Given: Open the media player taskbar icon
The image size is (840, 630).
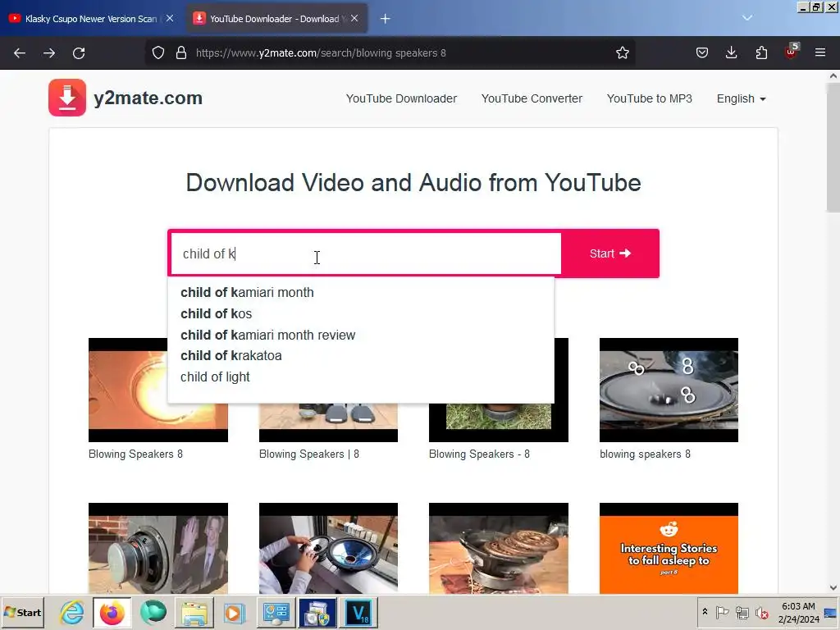Looking at the screenshot, I should (x=234, y=612).
